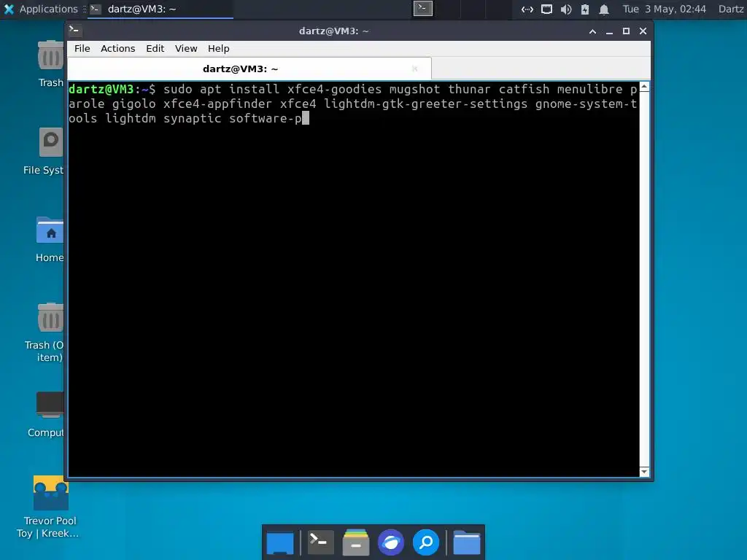This screenshot has height=560, width=747.
Task: Close the terminal window
Action: pos(643,31)
